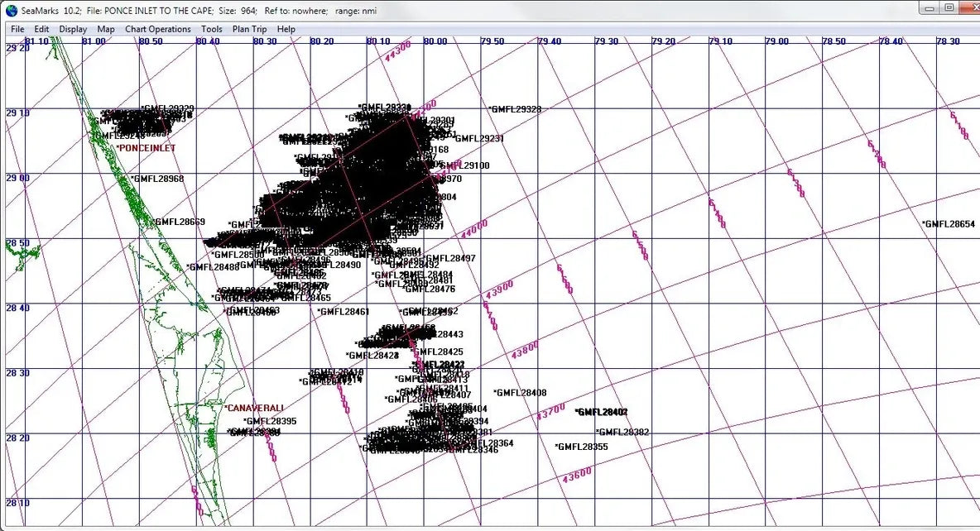980x531 pixels.
Task: Click waypoint GMFL28395
Action: 270,422
